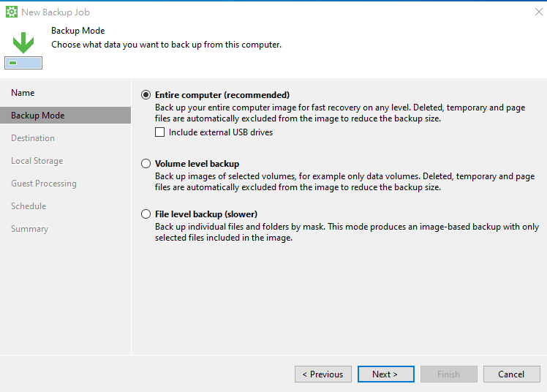Viewport: 547px width, 392px height.
Task: Switch to Guest Processing step
Action: click(44, 184)
